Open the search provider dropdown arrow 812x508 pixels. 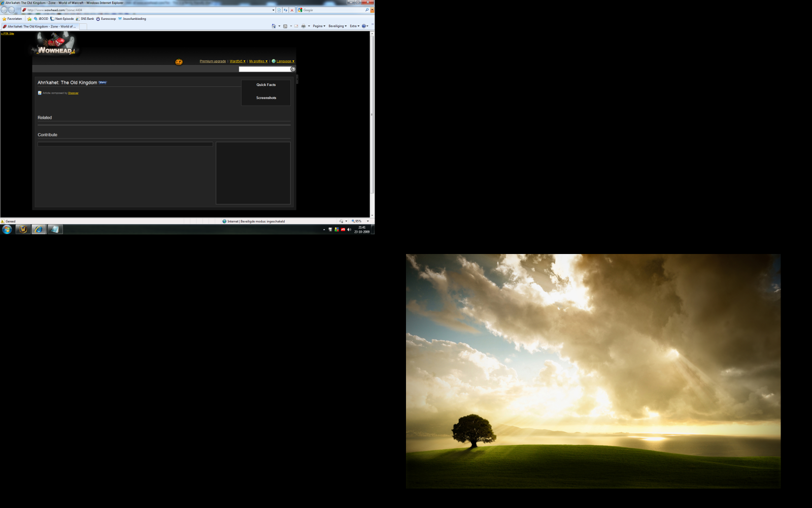(372, 10)
